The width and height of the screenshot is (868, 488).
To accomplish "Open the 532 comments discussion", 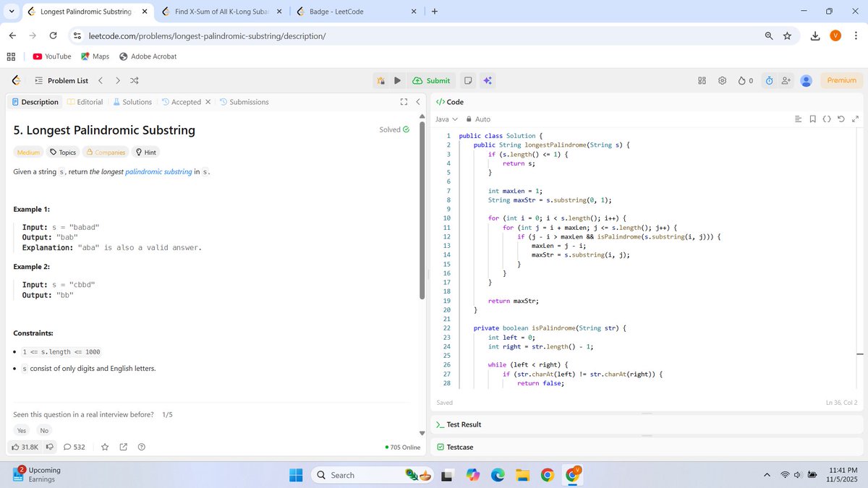I will tap(75, 447).
